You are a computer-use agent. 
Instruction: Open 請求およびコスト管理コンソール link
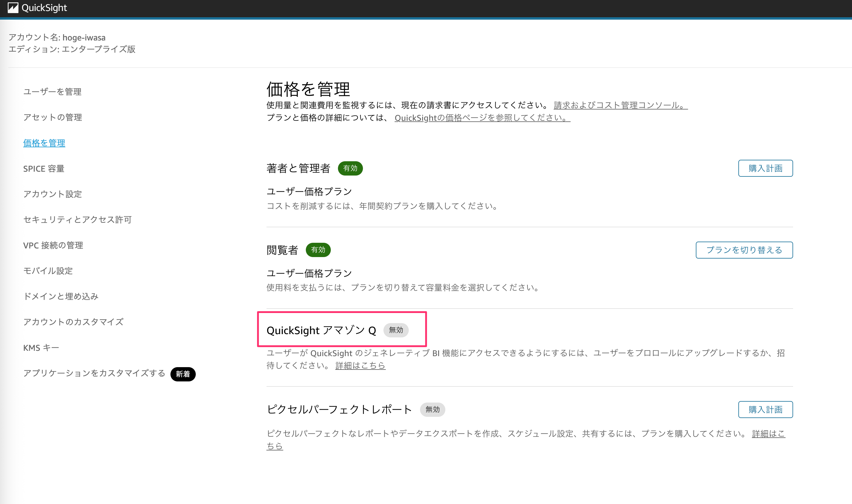pyautogui.click(x=621, y=105)
